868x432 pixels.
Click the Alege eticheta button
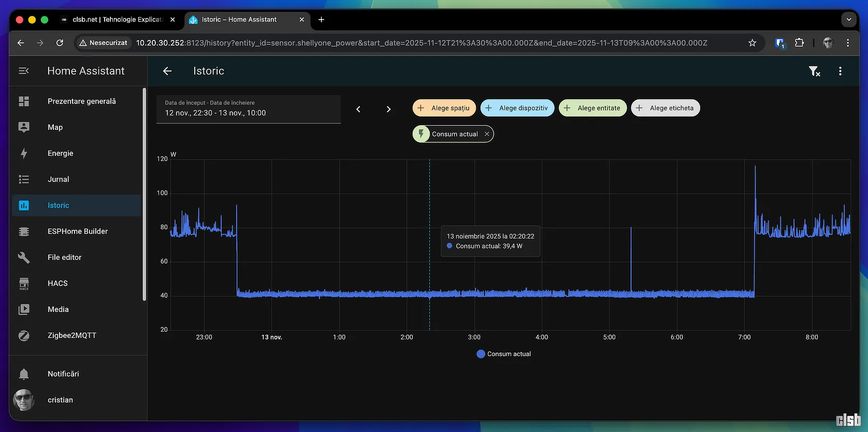[x=665, y=108]
